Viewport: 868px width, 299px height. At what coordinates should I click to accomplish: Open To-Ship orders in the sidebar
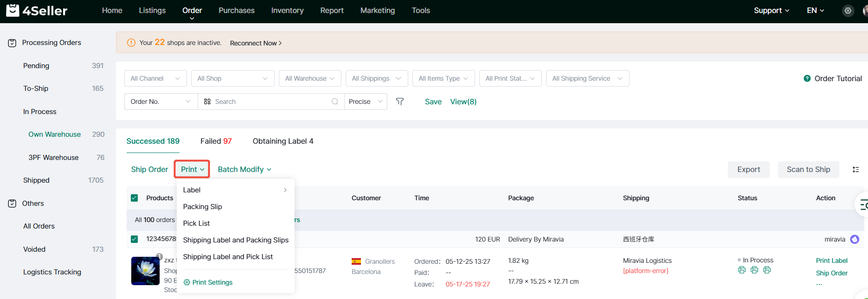[36, 89]
